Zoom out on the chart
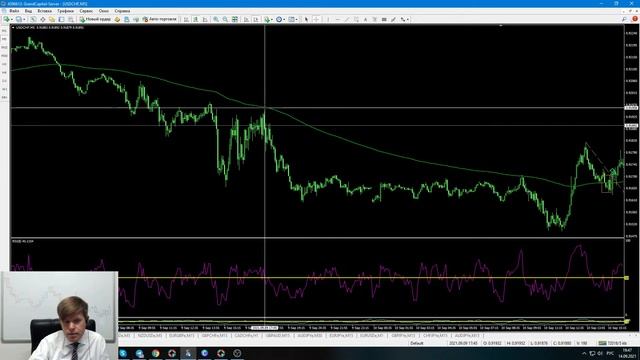640x360 pixels. click(225, 19)
